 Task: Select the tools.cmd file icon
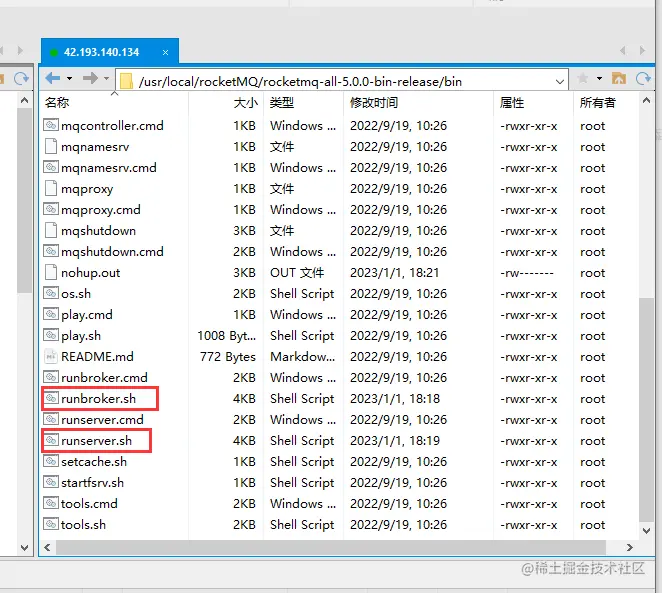pyautogui.click(x=51, y=503)
